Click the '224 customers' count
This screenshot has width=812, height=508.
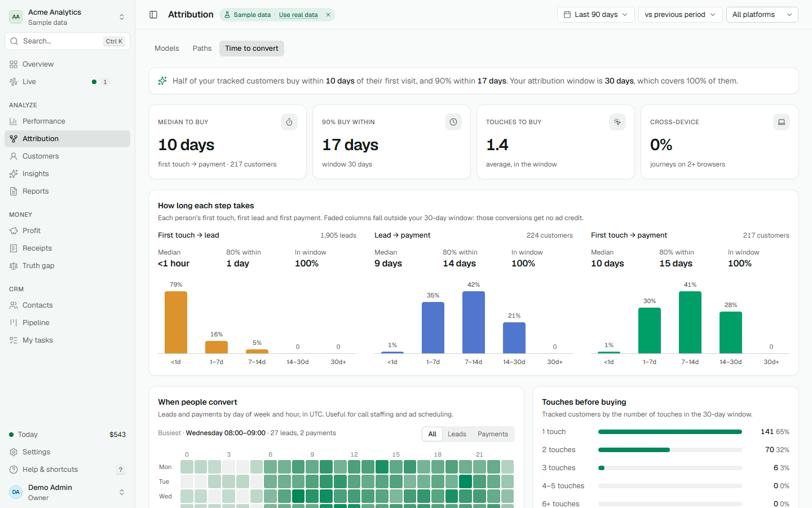[550, 235]
